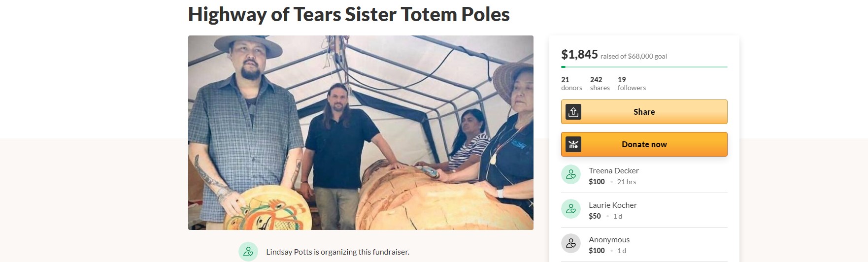Click Treena Decker's donor avatar icon
This screenshot has width=868, height=262.
coord(571,174)
